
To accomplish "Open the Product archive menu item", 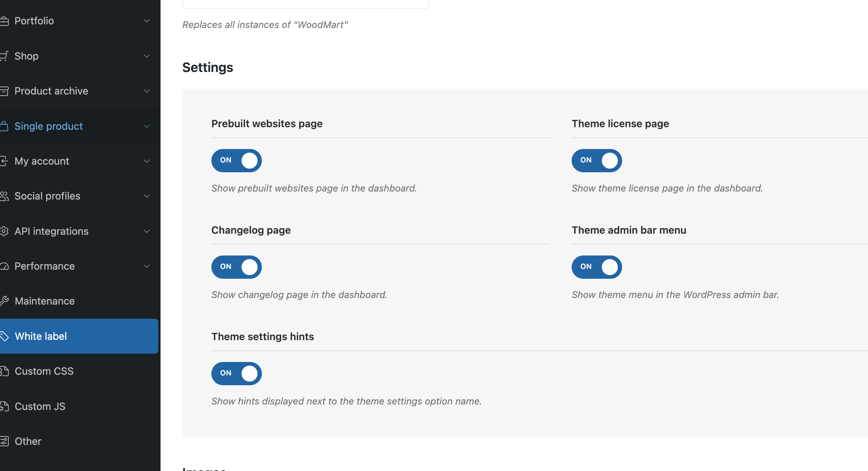I will point(51,91).
